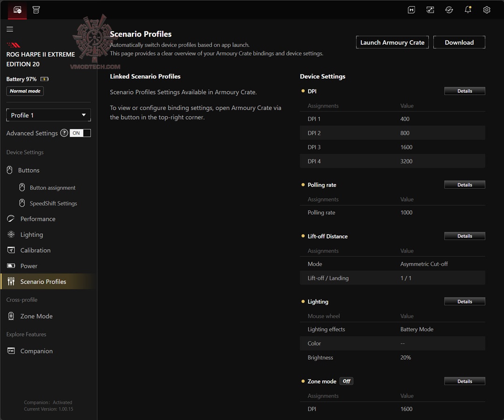Click the Companion icon in the sidebar
The height and width of the screenshot is (420, 504).
(x=11, y=351)
